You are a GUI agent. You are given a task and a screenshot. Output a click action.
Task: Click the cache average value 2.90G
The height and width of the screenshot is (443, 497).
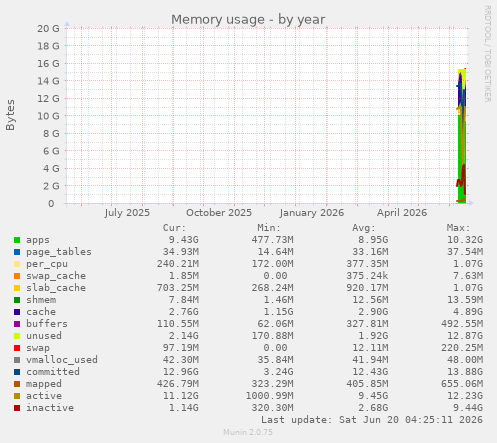[x=373, y=312]
